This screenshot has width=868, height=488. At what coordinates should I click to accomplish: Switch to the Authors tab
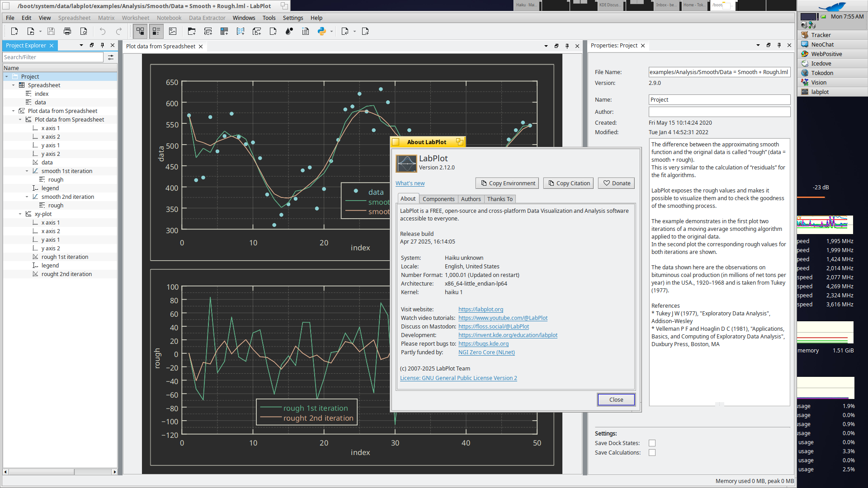(471, 199)
